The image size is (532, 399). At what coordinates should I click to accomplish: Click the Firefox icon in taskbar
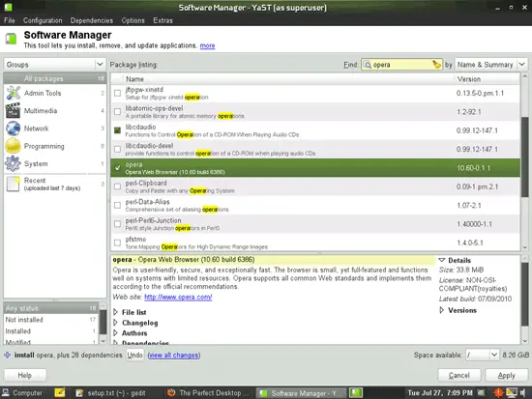171,393
